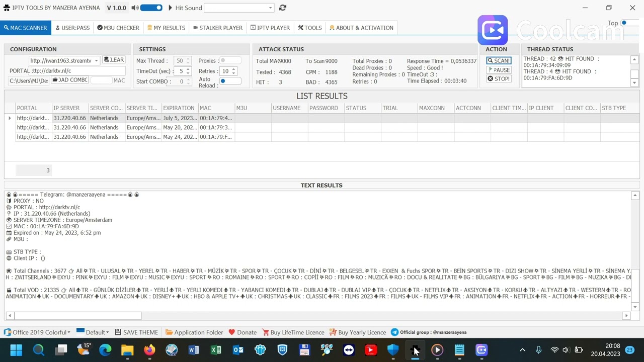The height and width of the screenshot is (362, 644).
Task: Open Firefox from taskbar
Action: (x=149, y=350)
